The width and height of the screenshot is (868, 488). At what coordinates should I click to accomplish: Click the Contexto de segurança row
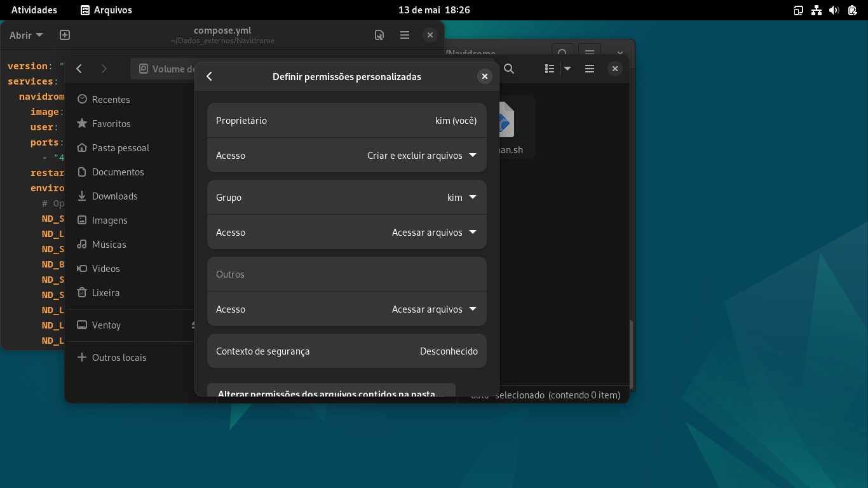coord(347,351)
